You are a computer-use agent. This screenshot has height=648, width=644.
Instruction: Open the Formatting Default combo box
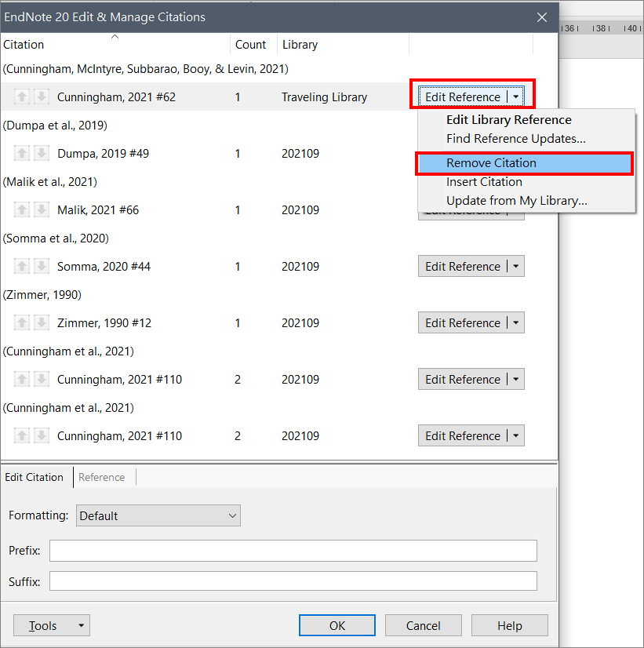tap(158, 515)
